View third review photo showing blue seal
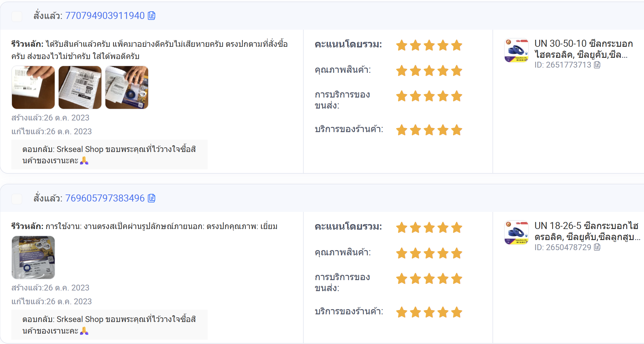Viewport: 644px width, 344px height. 127,87
